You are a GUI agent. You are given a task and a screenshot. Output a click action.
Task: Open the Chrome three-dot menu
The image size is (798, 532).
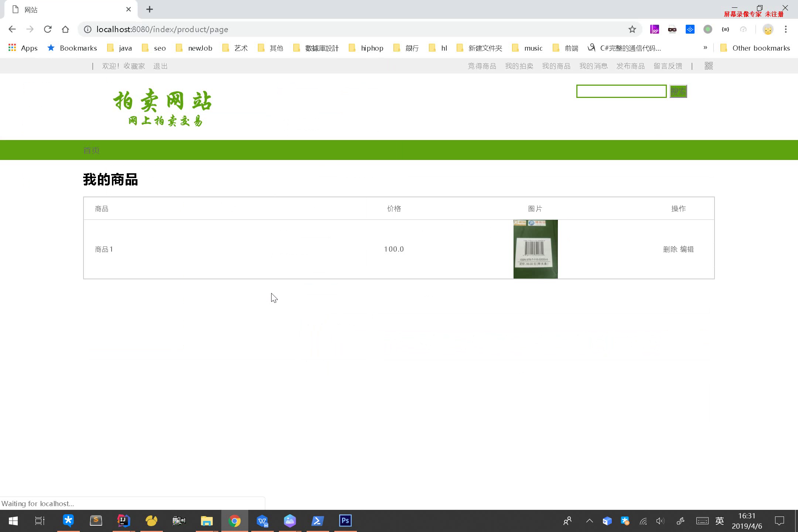point(786,29)
